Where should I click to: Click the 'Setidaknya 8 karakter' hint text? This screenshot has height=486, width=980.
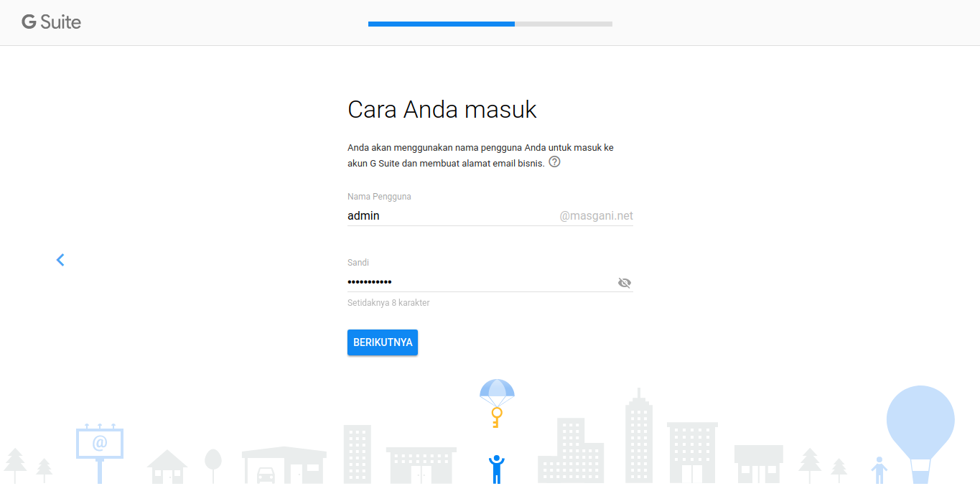coord(388,303)
